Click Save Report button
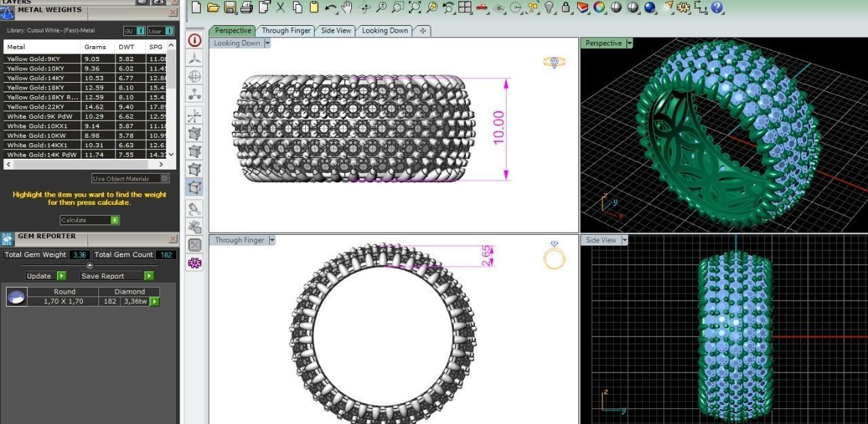 (x=117, y=275)
